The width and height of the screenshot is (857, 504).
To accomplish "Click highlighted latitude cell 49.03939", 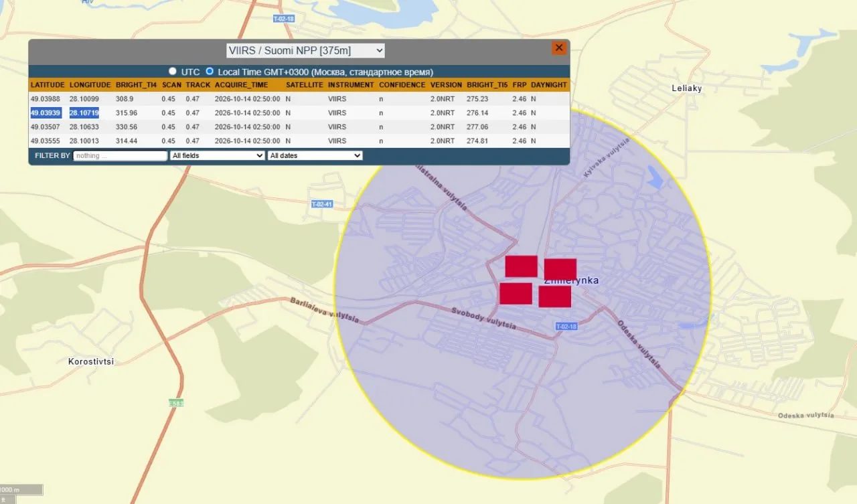I will pyautogui.click(x=46, y=113).
